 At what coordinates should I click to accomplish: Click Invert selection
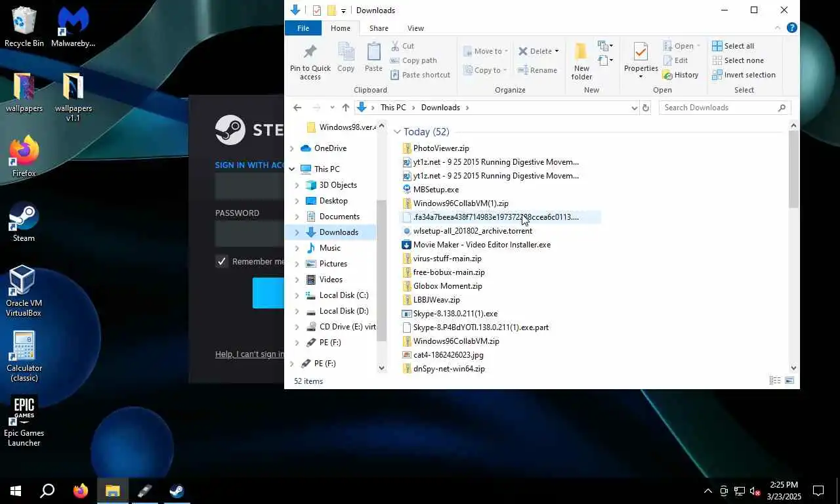[x=744, y=75]
